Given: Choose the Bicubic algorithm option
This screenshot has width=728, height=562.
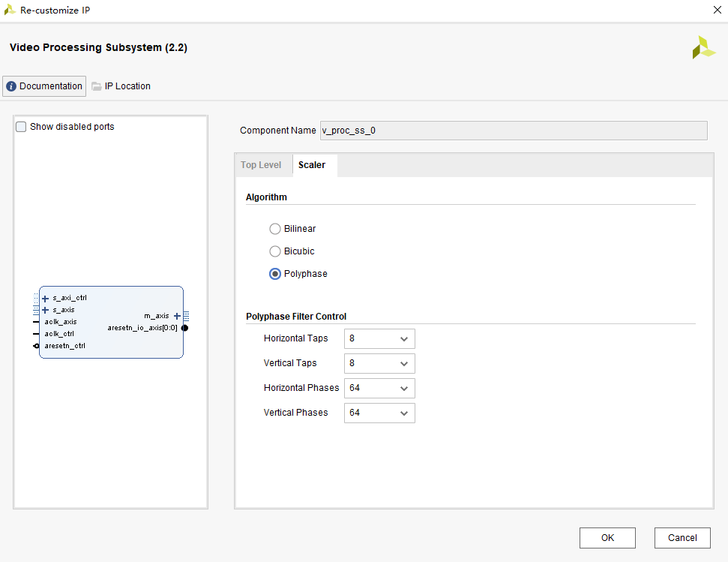Looking at the screenshot, I should point(275,251).
